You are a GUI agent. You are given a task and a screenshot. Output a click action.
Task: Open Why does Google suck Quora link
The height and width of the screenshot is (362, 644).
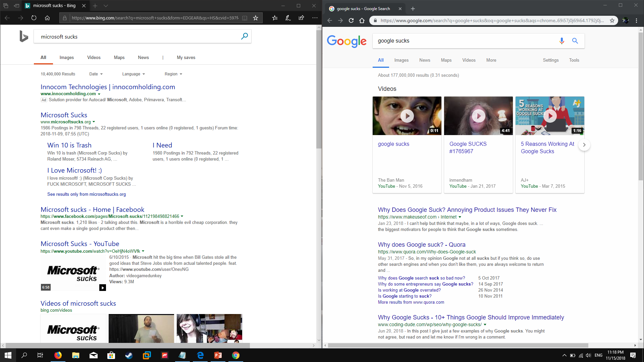[422, 245]
